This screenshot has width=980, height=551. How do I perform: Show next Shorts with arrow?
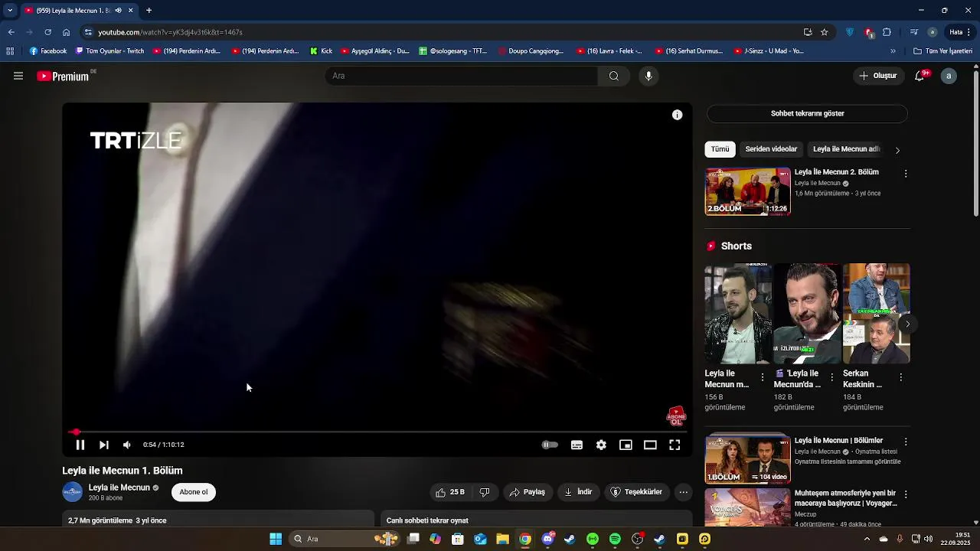pyautogui.click(x=907, y=324)
